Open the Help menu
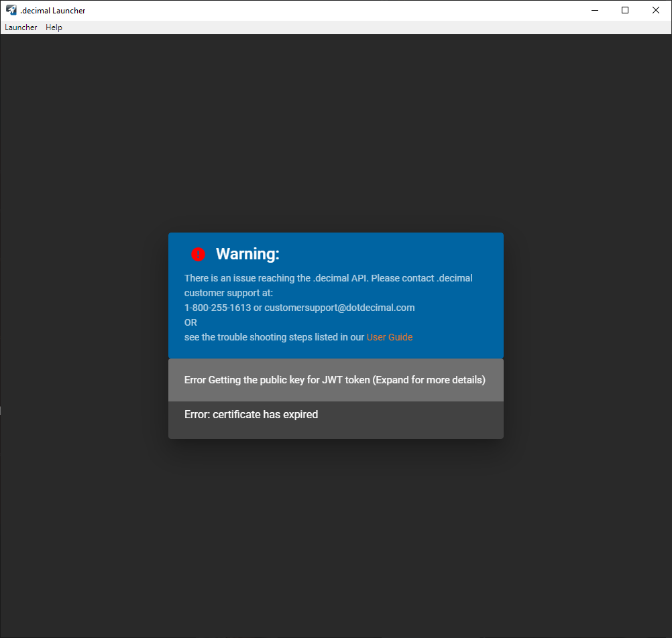 (x=54, y=27)
